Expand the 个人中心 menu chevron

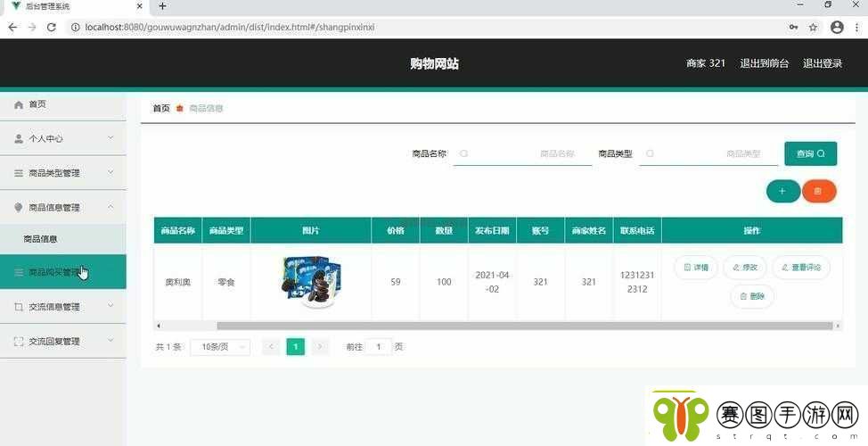coord(111,138)
